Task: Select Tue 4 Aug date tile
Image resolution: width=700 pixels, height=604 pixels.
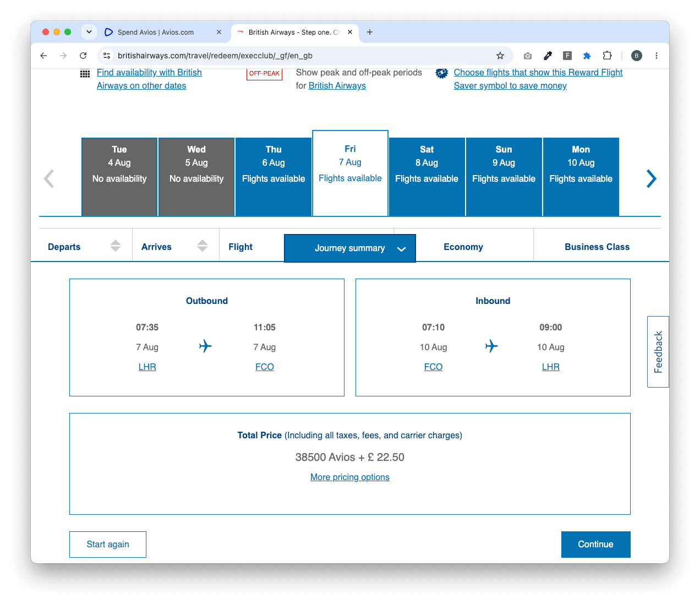Action: pos(119,177)
